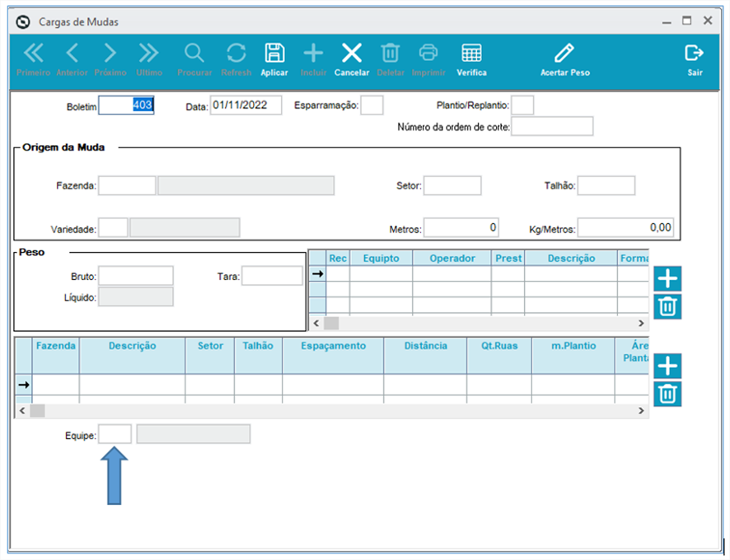Click the Número da ordem de corte field
Screen dimensions: 730x560
tap(552, 126)
